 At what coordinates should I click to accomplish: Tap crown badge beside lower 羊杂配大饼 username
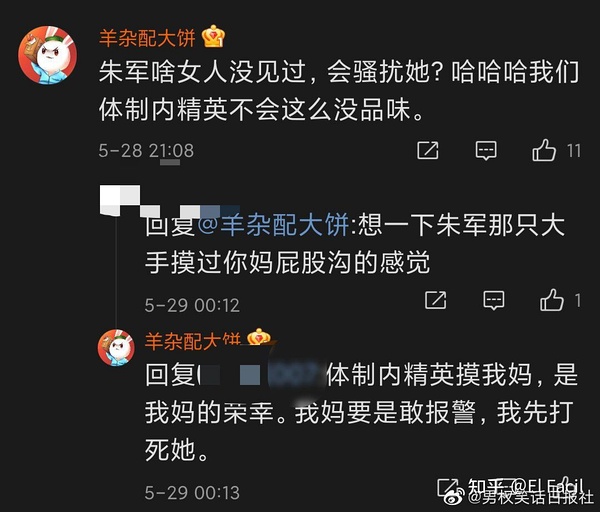(x=259, y=337)
